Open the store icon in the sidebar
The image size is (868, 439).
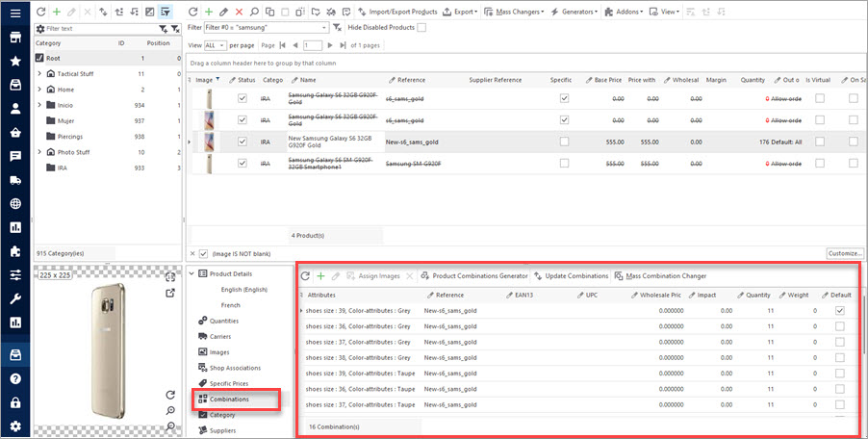[x=15, y=38]
